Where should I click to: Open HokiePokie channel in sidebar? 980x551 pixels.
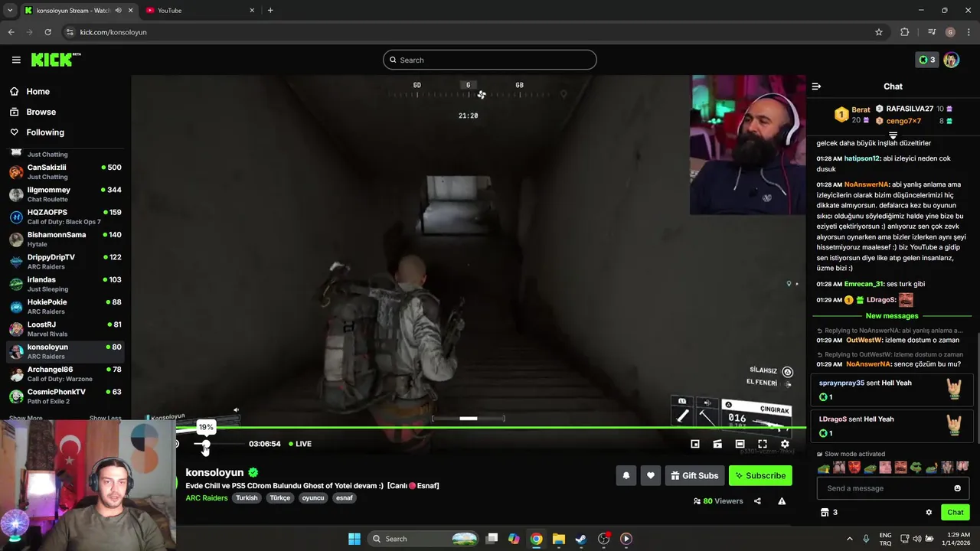[x=65, y=307]
